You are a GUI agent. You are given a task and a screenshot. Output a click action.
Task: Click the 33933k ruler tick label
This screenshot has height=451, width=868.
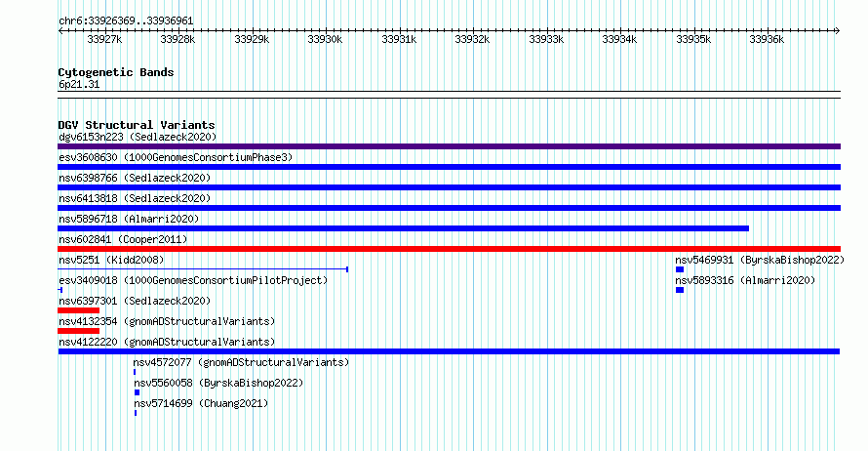(x=546, y=39)
